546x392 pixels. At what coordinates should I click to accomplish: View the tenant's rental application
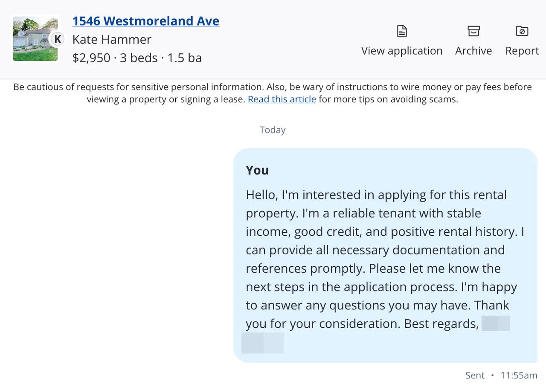(401, 40)
